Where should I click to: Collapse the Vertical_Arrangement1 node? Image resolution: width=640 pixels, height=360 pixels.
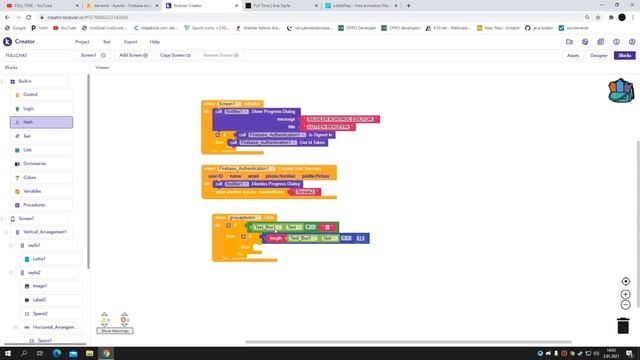click(6, 232)
